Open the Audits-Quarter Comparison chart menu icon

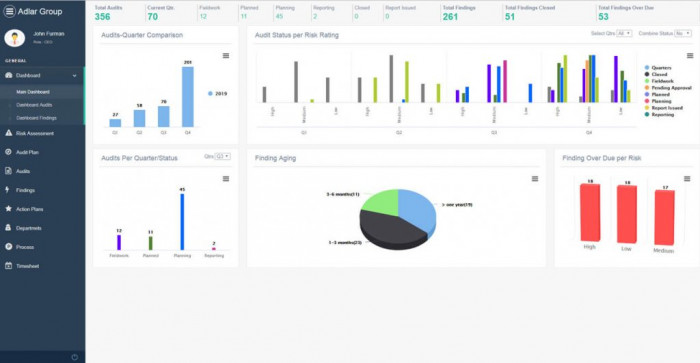tap(226, 56)
